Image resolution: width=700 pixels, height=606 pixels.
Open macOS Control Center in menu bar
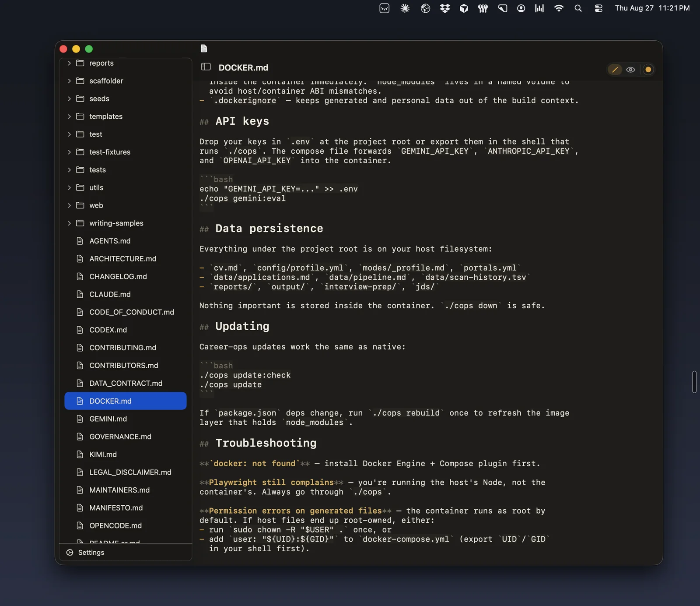(x=598, y=8)
